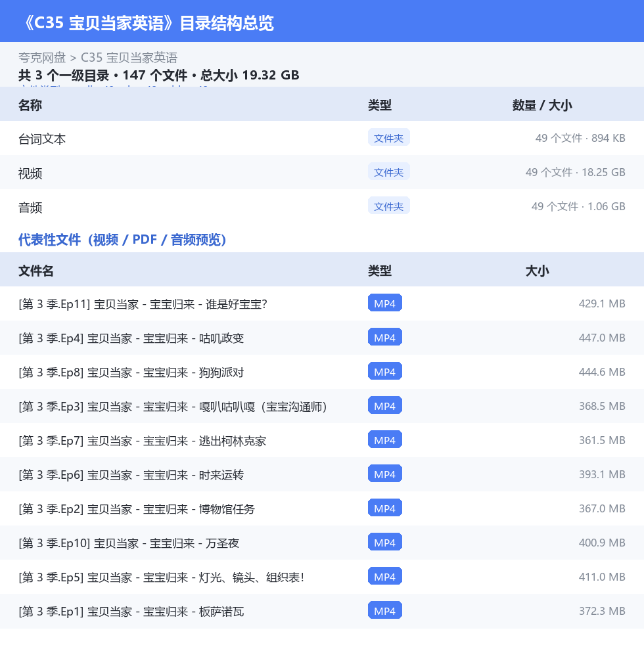Click the MP4 badge on the Ep8 row
This screenshot has height=649, width=644.
tap(384, 372)
